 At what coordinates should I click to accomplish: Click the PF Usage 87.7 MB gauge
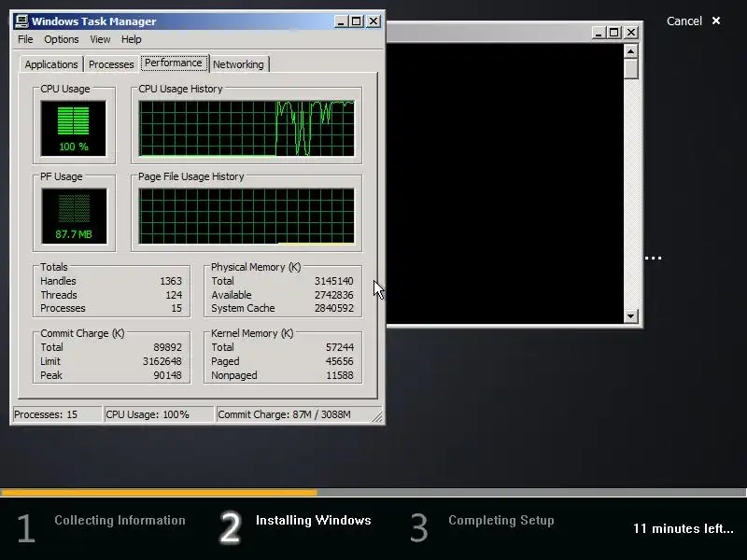(74, 216)
